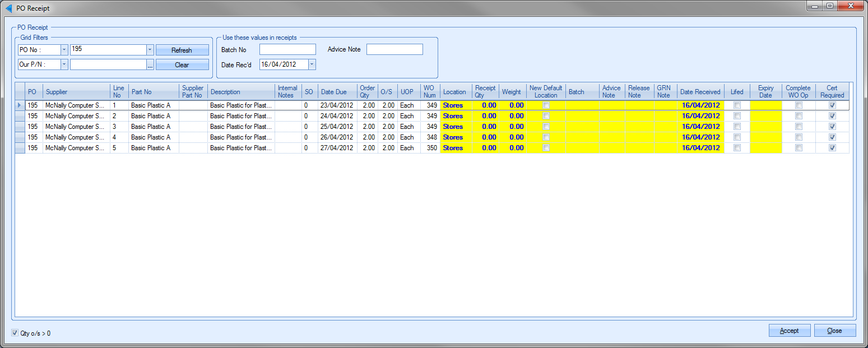Minimize the PO Receipt window
This screenshot has height=348, width=868.
[815, 6]
